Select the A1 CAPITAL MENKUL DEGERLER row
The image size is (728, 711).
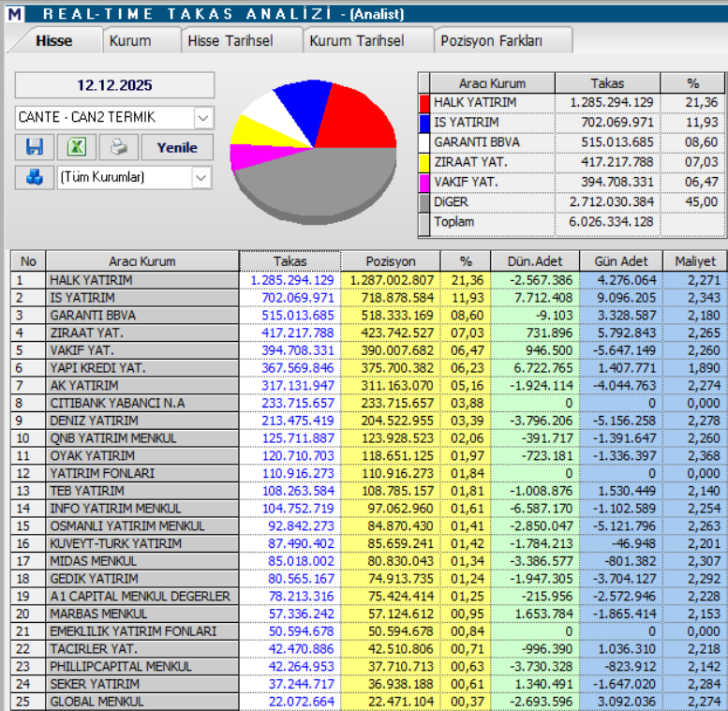[x=369, y=597]
